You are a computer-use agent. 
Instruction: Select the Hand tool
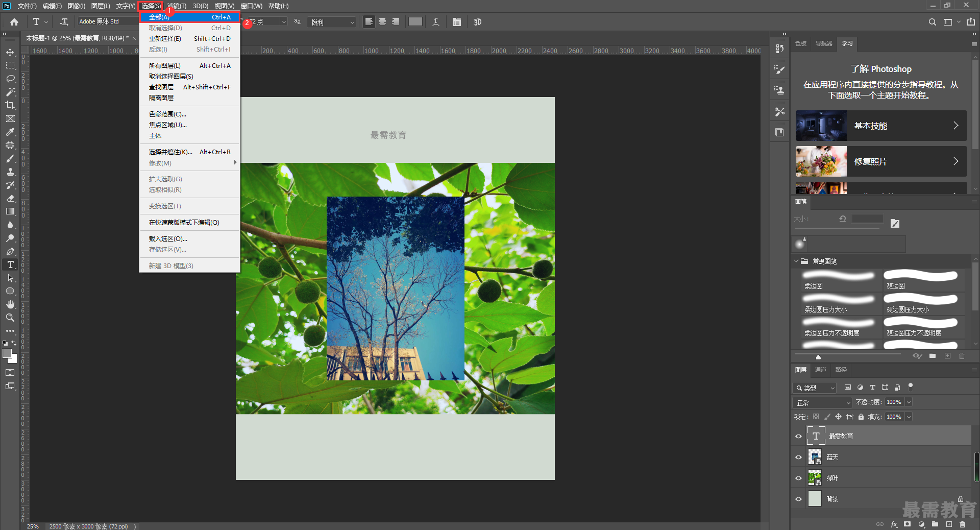pos(10,304)
